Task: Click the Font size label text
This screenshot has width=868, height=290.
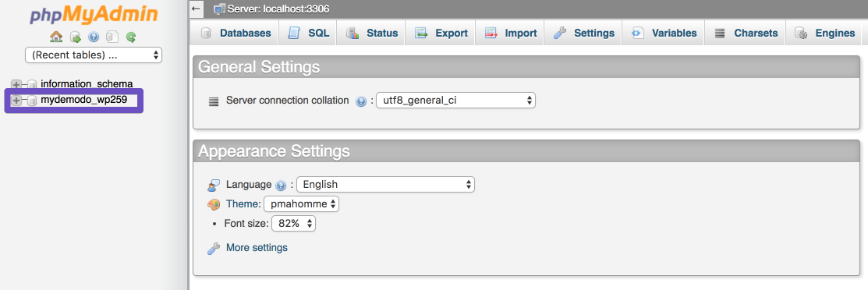Action: coord(246,225)
